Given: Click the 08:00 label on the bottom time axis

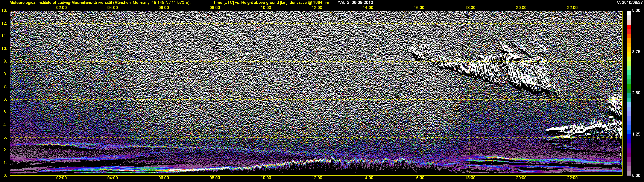Looking at the screenshot, I should tap(215, 178).
